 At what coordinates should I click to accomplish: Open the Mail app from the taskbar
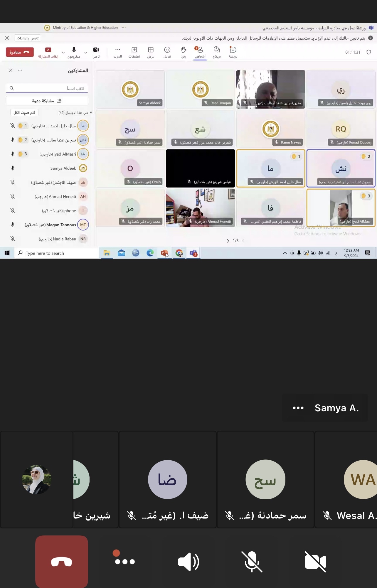(x=121, y=253)
